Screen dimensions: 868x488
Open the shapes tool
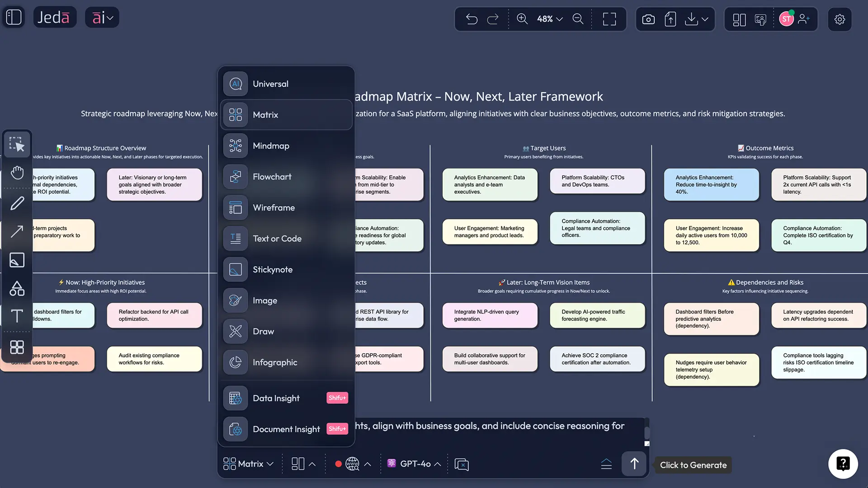pyautogui.click(x=17, y=288)
